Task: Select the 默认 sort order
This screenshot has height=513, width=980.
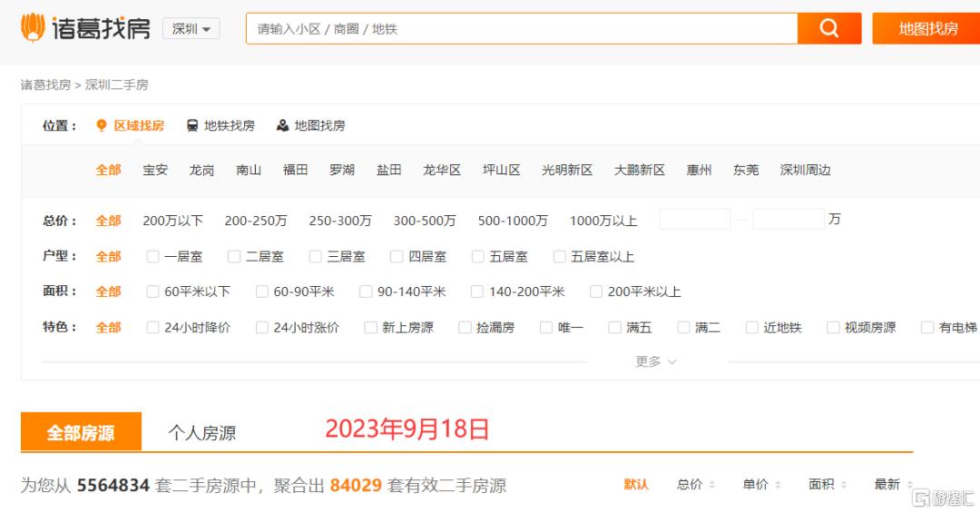Action: coord(636,484)
